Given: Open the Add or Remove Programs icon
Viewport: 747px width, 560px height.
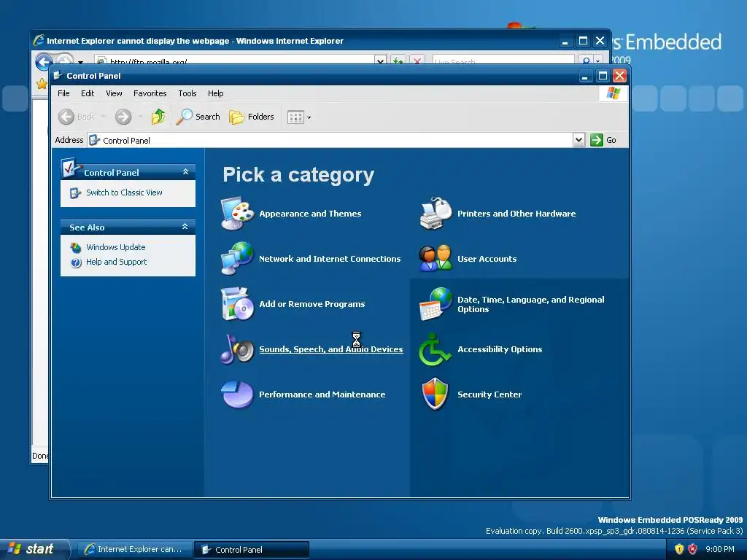Looking at the screenshot, I should [x=237, y=304].
